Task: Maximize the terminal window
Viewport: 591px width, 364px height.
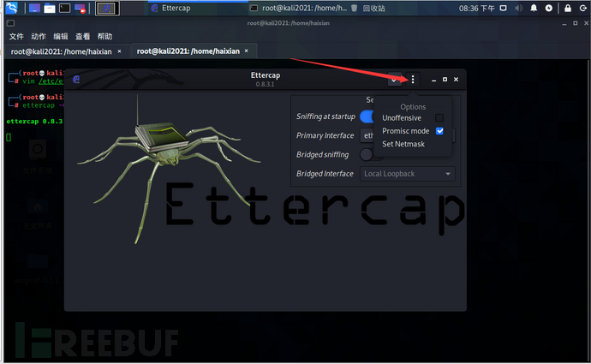Action: [576, 23]
